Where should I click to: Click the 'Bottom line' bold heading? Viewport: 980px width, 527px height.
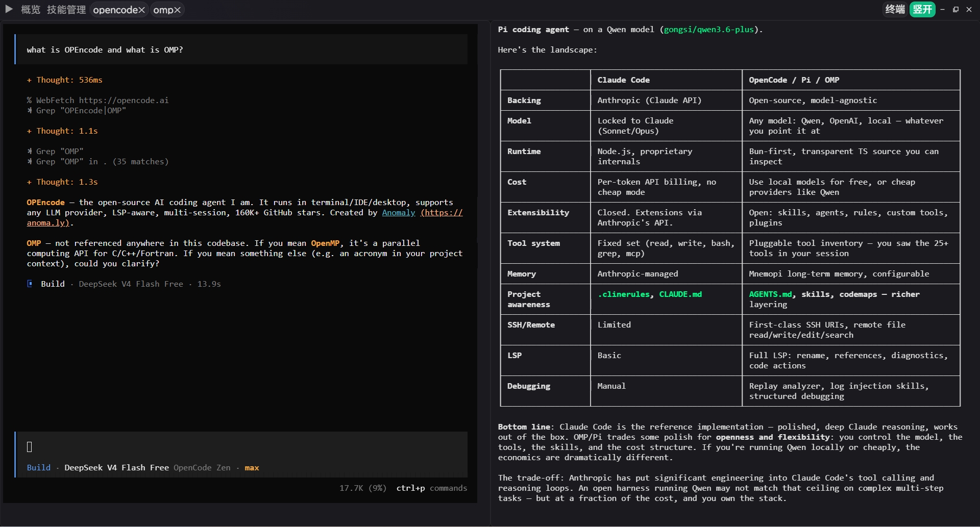coord(524,427)
